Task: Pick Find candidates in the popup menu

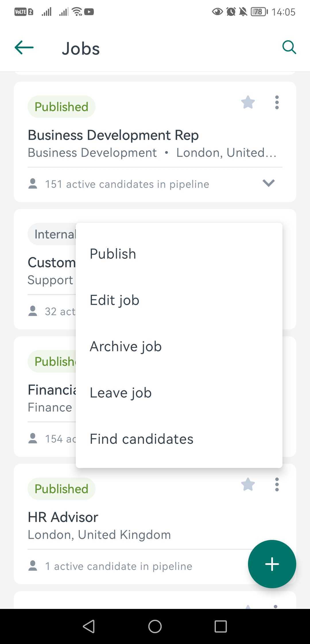Action: pyautogui.click(x=179, y=439)
